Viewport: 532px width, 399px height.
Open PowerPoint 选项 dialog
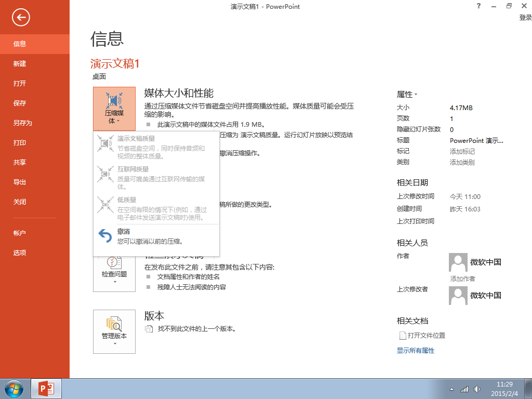pos(35,253)
